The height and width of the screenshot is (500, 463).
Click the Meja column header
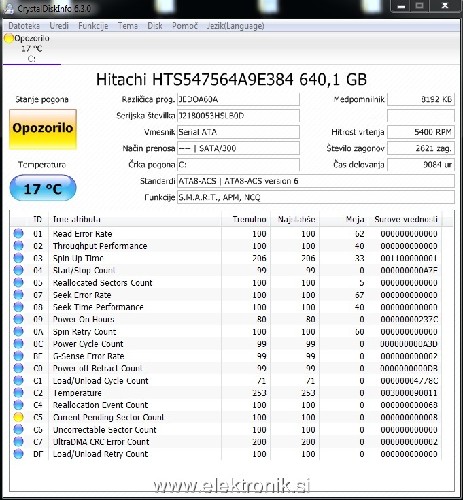344,219
